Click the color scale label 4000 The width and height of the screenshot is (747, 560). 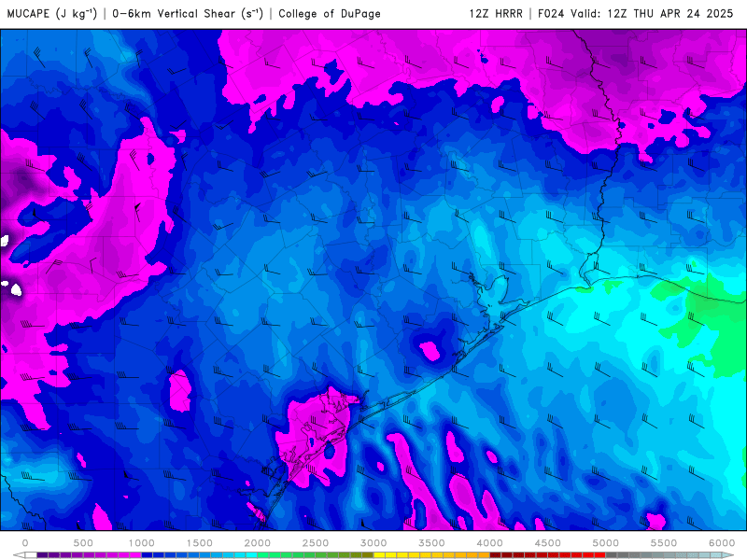pyautogui.click(x=489, y=543)
